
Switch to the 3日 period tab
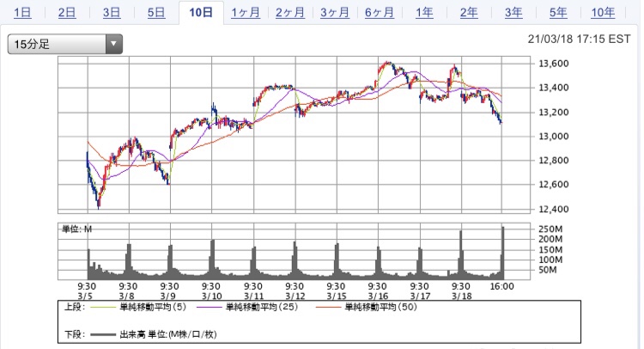pos(112,13)
